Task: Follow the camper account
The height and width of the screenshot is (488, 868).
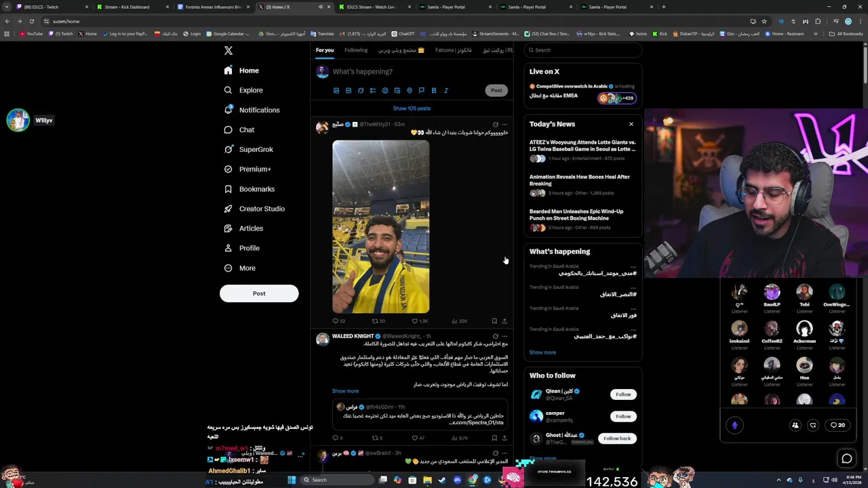Action: click(x=623, y=416)
